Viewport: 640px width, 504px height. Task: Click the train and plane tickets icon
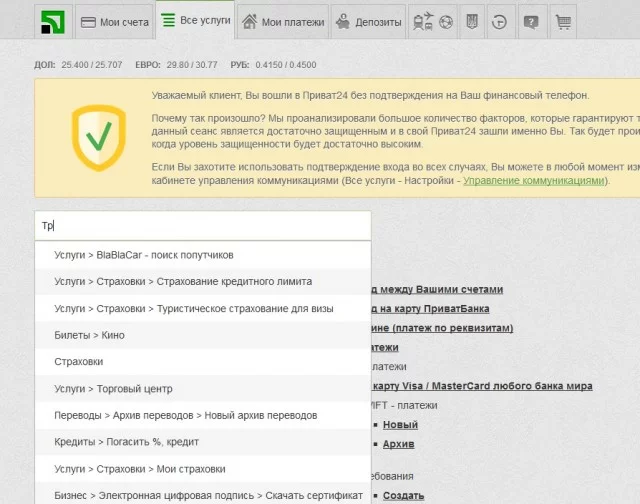[x=423, y=21]
